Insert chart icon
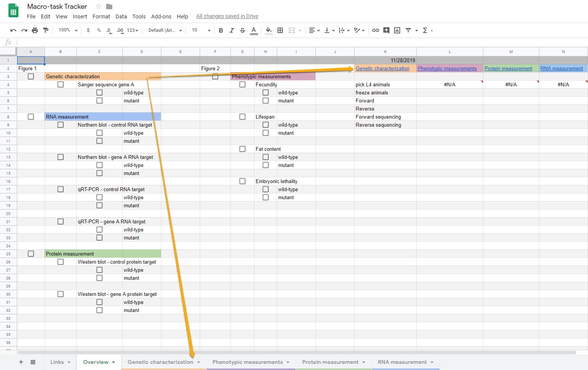 [x=397, y=30]
